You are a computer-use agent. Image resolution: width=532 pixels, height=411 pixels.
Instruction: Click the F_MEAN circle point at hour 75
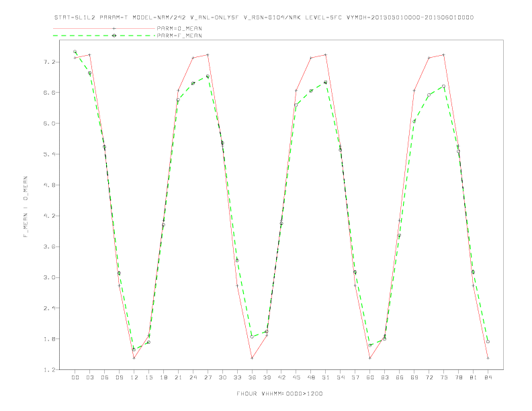click(444, 86)
